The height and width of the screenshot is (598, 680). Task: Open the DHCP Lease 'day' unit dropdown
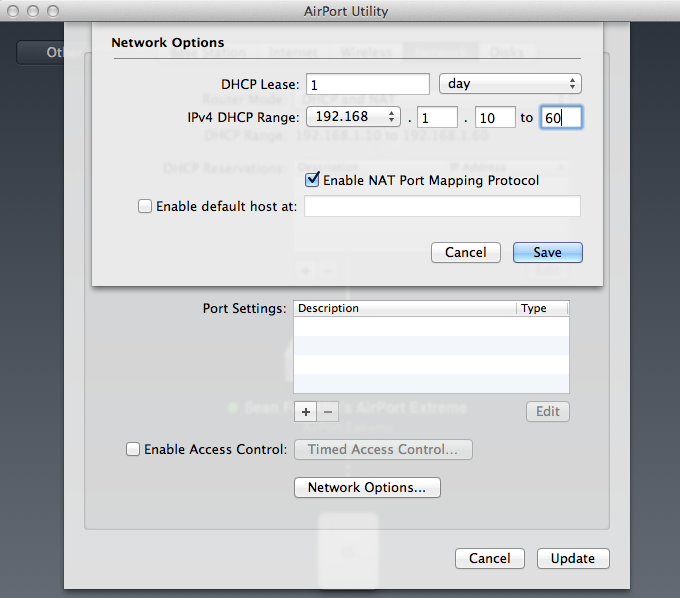click(510, 84)
